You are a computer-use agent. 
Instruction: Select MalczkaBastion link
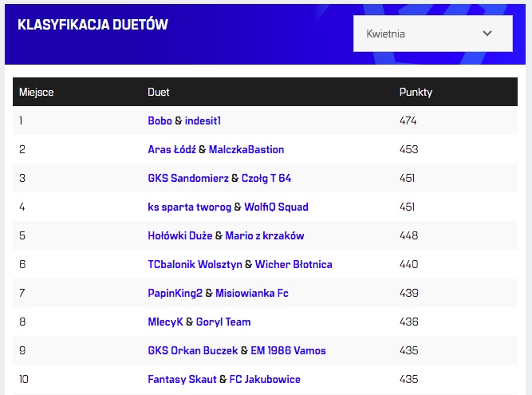(x=246, y=149)
